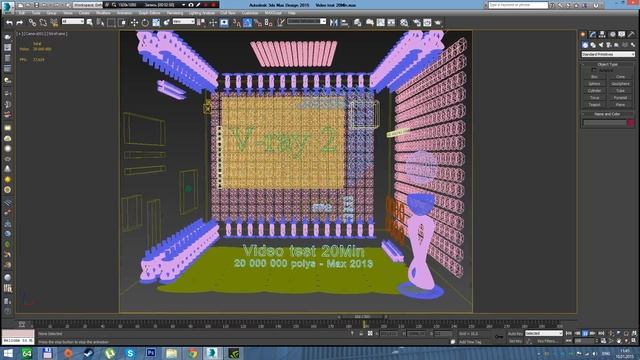Redo the last undone operation
Viewport: 640px width, 360px height.
[x=19, y=23]
